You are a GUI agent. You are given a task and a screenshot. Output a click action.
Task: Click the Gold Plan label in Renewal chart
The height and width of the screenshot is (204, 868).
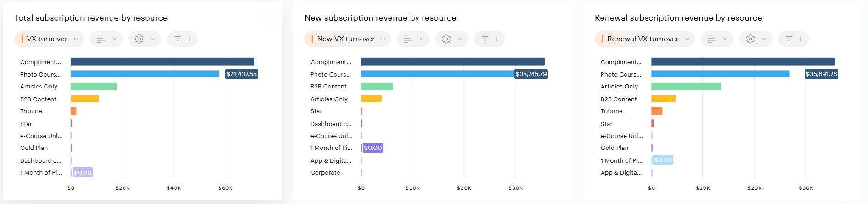614,148
